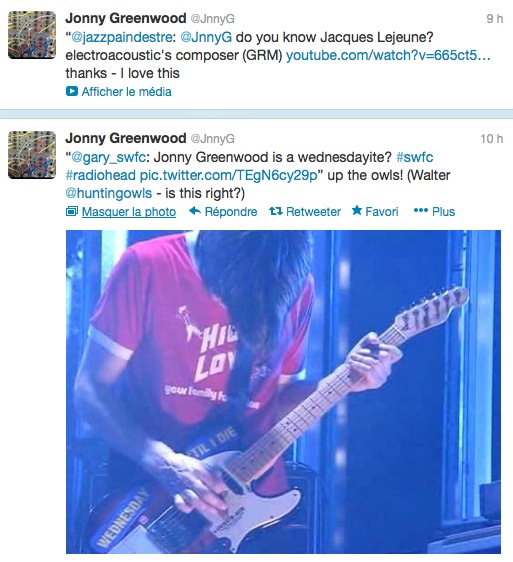
Task: Open the #radiohead hashtag
Action: pyautogui.click(x=101, y=175)
